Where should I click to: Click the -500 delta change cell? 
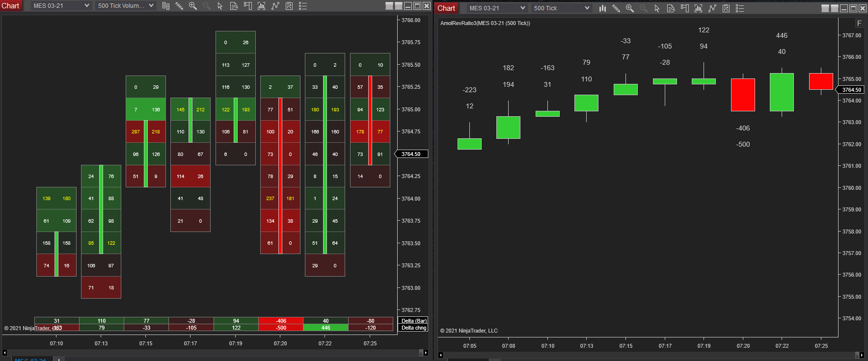pos(281,328)
